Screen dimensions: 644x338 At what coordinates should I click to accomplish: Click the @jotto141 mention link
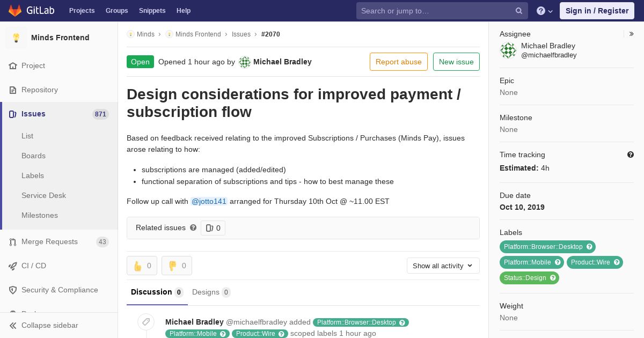click(209, 201)
